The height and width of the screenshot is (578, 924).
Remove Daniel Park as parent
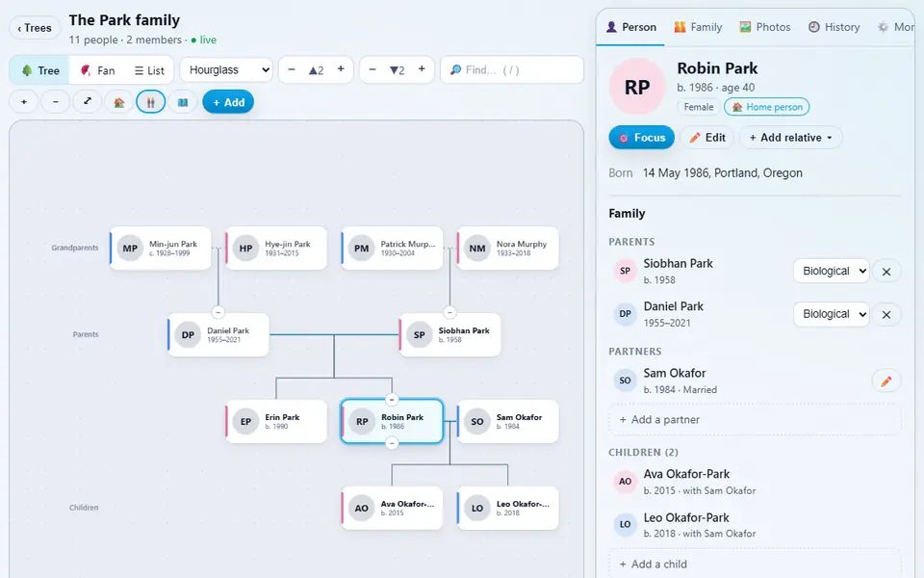(x=886, y=314)
